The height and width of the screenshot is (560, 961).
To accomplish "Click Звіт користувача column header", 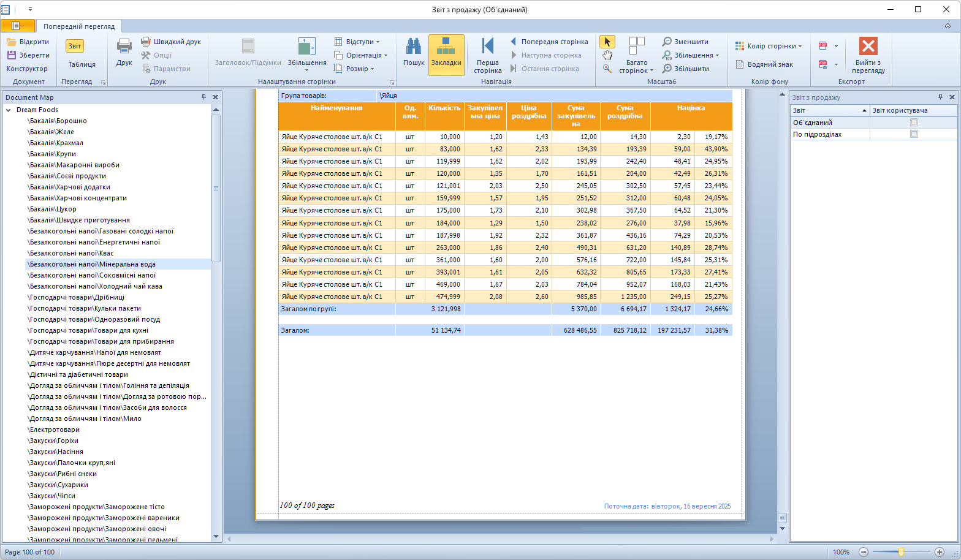I will coord(913,110).
